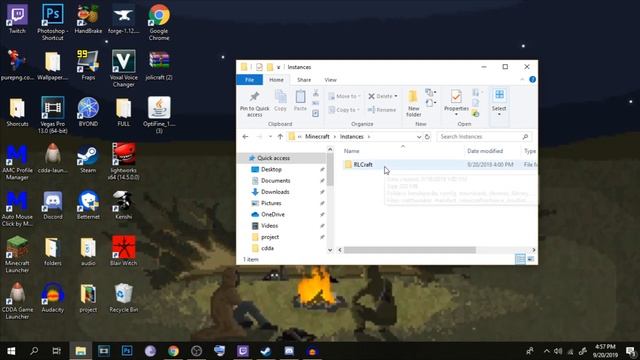Image resolution: width=640 pixels, height=360 pixels.
Task: Open project folder in navigation pane
Action: (270, 237)
